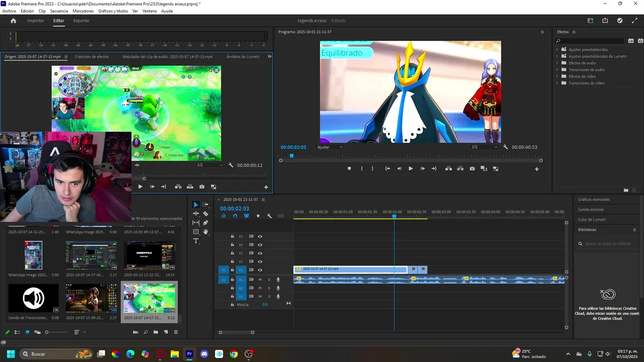The width and height of the screenshot is (644, 362).
Task: Open timeline display settings wrench
Action: tap(269, 216)
